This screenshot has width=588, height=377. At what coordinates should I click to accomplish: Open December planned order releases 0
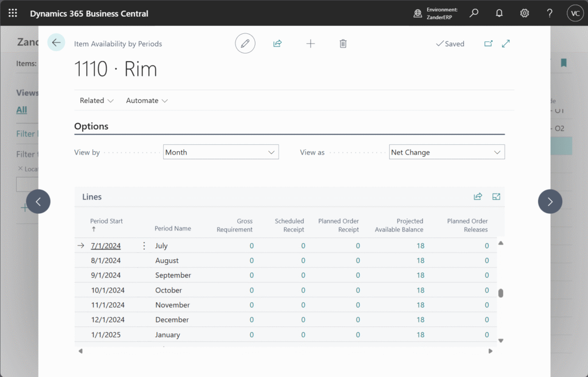point(487,320)
